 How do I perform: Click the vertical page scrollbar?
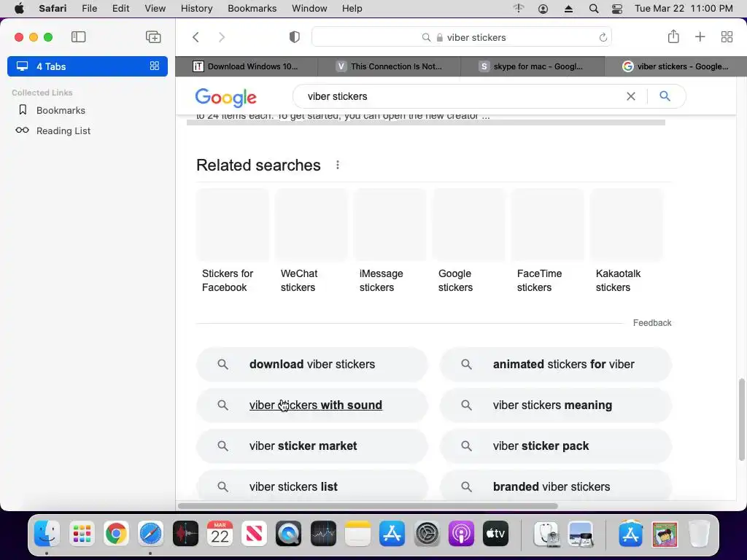click(741, 419)
